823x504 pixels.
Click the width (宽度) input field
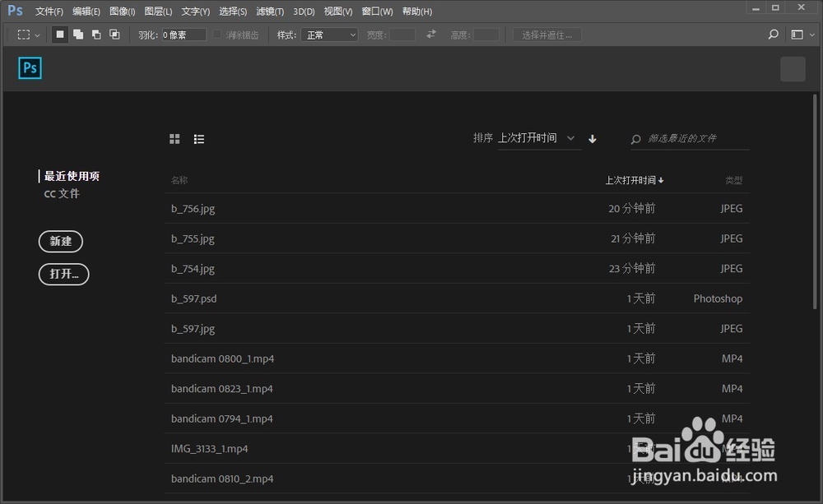(402, 35)
